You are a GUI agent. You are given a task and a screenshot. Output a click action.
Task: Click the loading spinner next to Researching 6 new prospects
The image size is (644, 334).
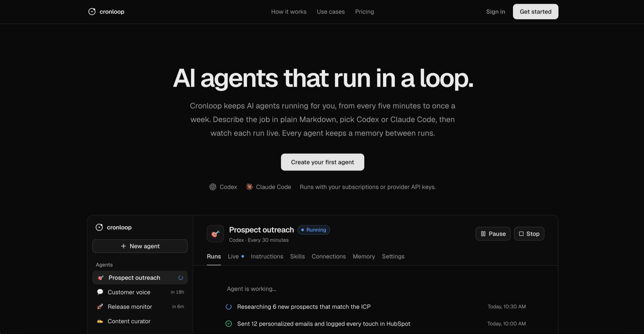click(x=229, y=307)
